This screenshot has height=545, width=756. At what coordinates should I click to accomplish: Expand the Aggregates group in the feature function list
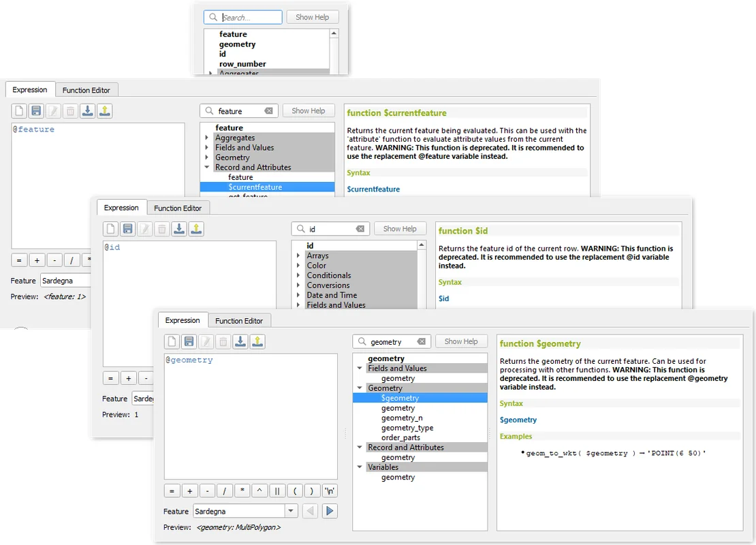click(207, 138)
